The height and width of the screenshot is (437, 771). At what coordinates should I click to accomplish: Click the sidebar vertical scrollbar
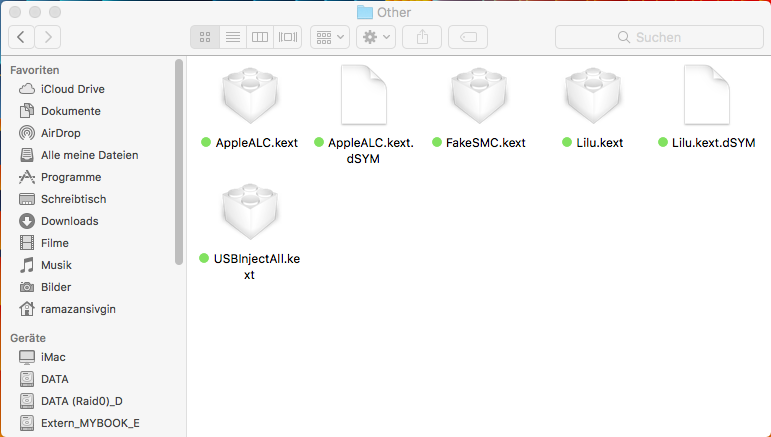[179, 162]
